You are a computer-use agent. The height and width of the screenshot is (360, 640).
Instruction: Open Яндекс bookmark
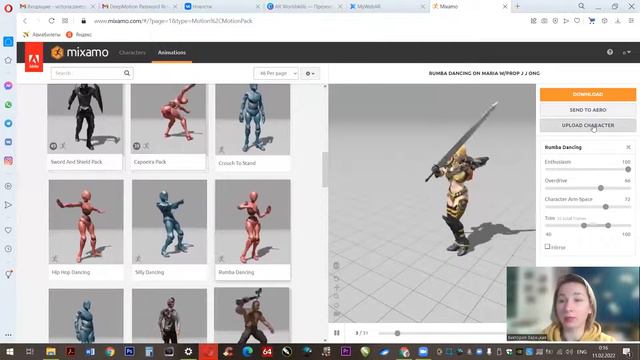[79, 35]
